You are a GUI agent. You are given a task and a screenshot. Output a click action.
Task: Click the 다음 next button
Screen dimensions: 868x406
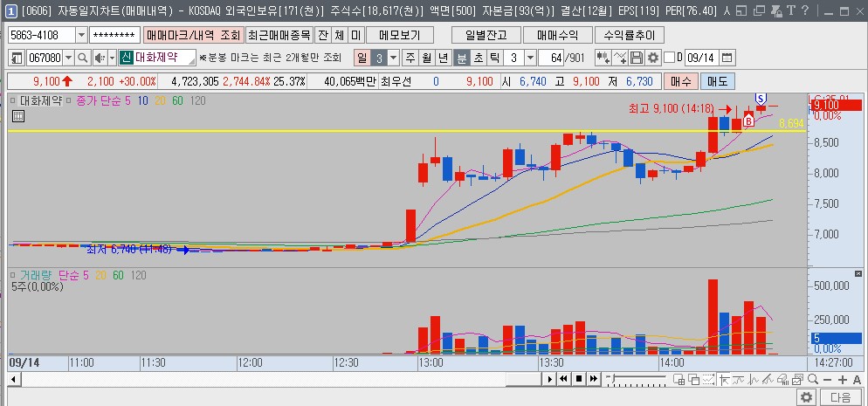coord(841,396)
